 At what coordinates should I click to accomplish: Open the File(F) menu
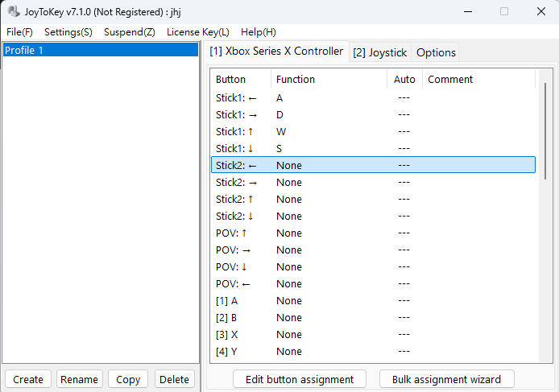(20, 32)
